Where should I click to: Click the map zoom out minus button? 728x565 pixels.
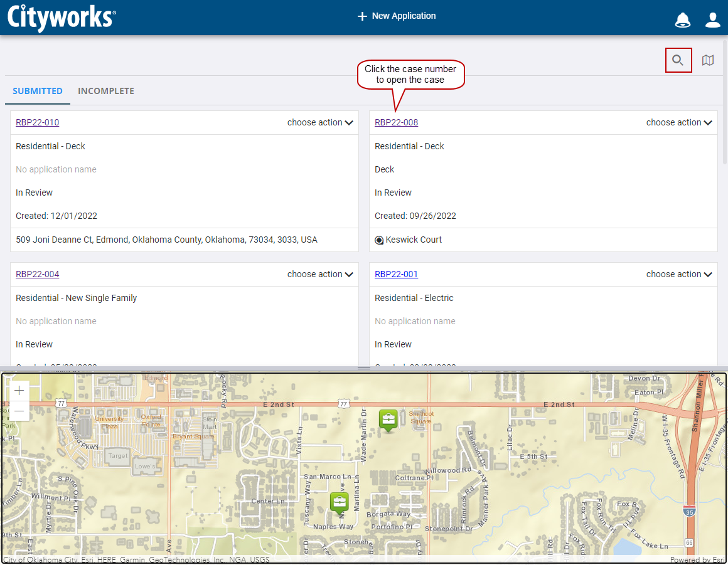[19, 411]
